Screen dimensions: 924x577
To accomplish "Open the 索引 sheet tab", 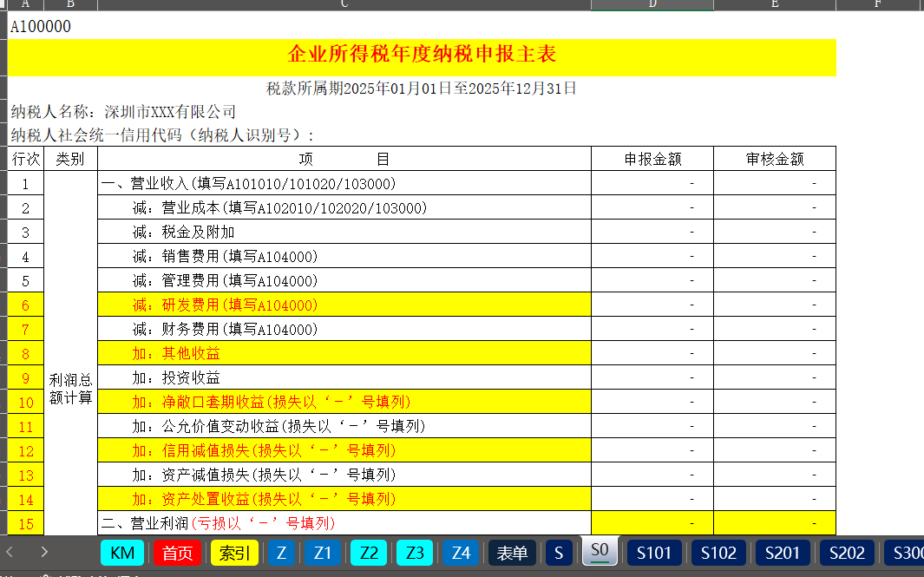I will click(234, 553).
